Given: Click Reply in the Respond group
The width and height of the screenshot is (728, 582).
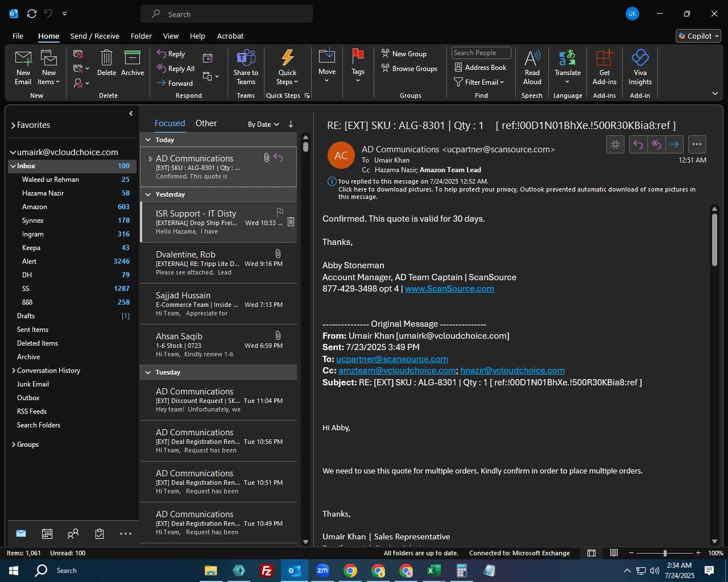Looking at the screenshot, I should point(171,53).
